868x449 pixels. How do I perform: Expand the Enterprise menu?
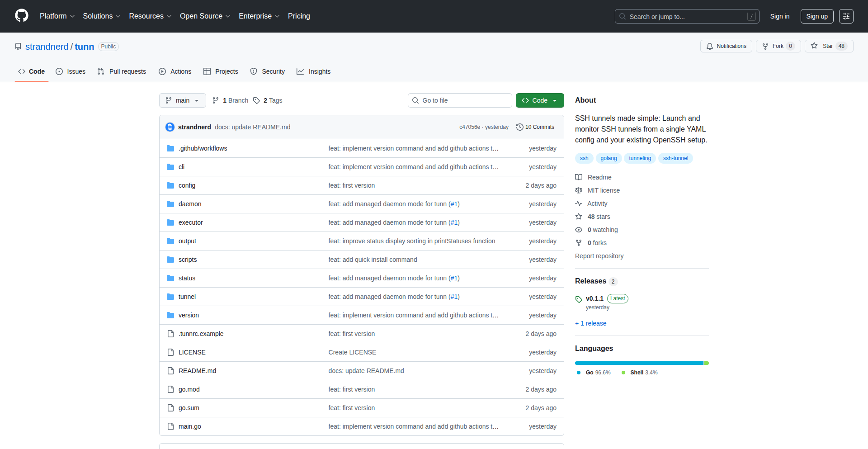[259, 16]
